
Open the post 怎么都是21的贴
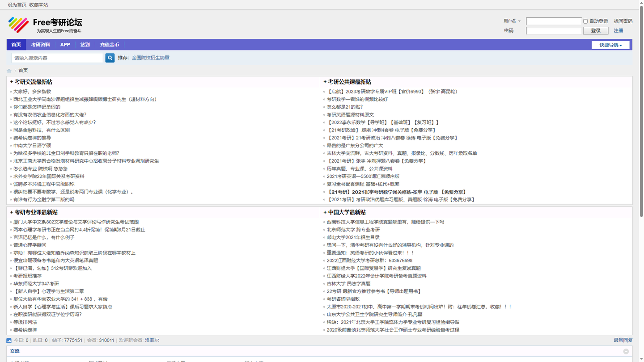tap(345, 107)
